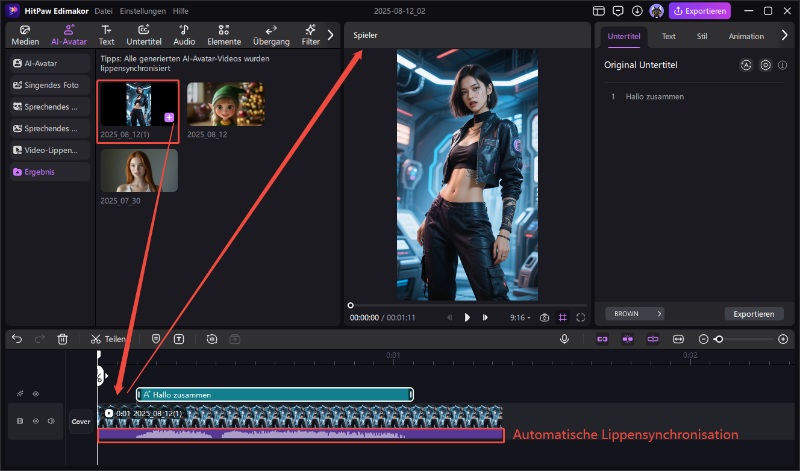Viewport: 800px width, 471px height.
Task: Click the rotate-preview toolbar icon
Action: point(212,339)
